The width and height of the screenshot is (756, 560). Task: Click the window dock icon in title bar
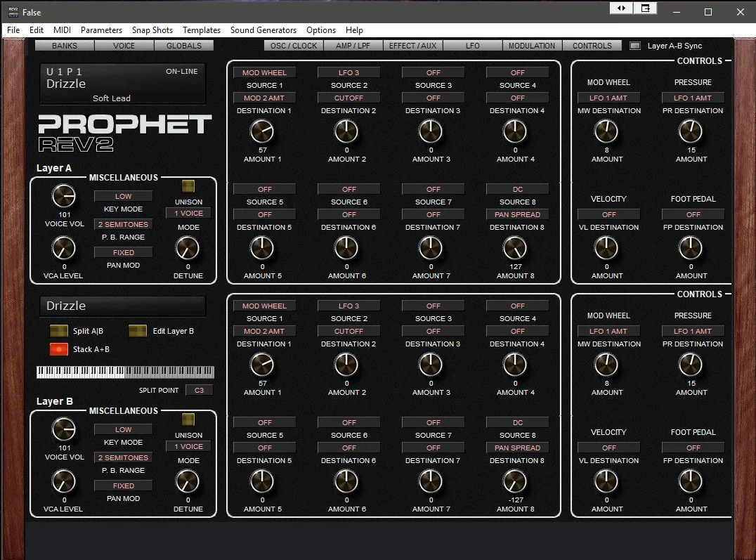click(645, 8)
